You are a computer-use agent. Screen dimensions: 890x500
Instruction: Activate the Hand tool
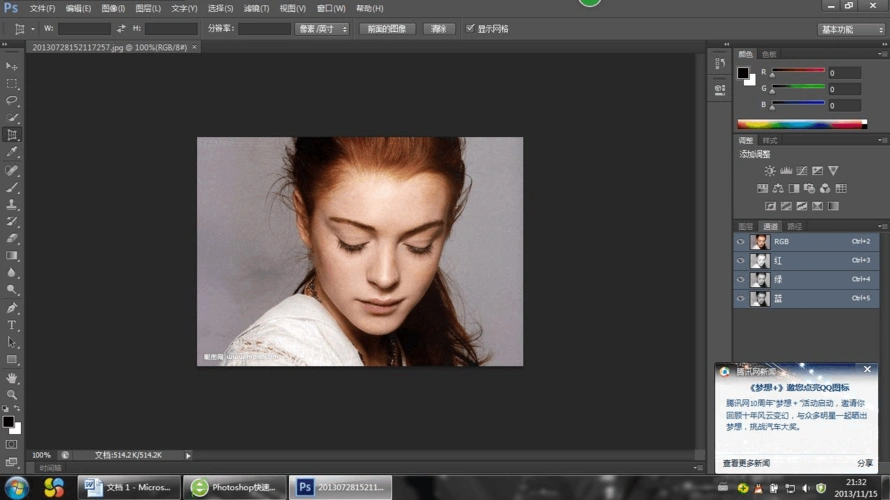pos(12,378)
